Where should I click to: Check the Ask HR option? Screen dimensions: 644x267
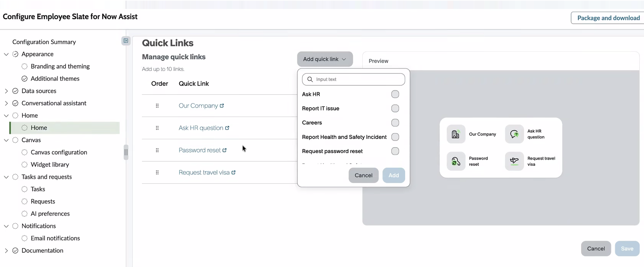coord(395,94)
